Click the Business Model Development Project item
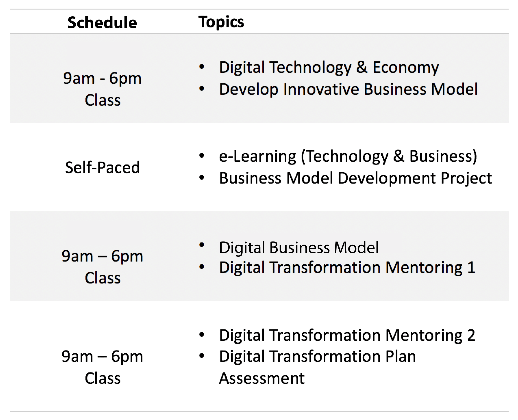 pos(356,178)
